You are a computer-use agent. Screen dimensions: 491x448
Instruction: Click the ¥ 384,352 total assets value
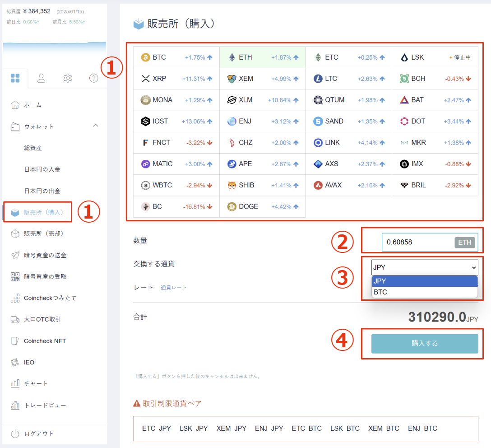pos(37,11)
